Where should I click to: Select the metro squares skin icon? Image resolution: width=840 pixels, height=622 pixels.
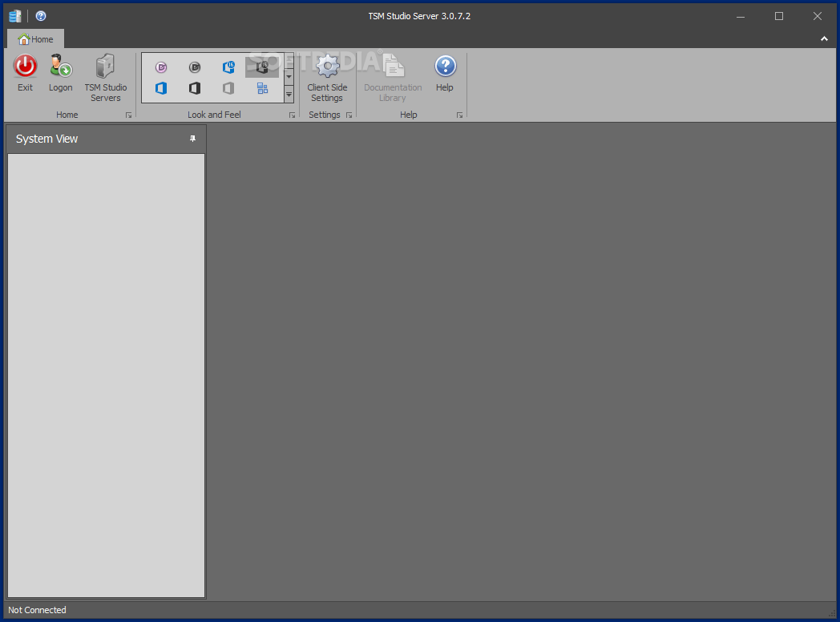click(262, 88)
